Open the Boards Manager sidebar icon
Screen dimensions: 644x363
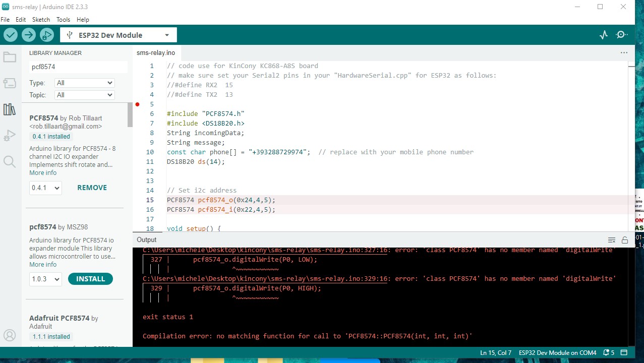click(10, 83)
